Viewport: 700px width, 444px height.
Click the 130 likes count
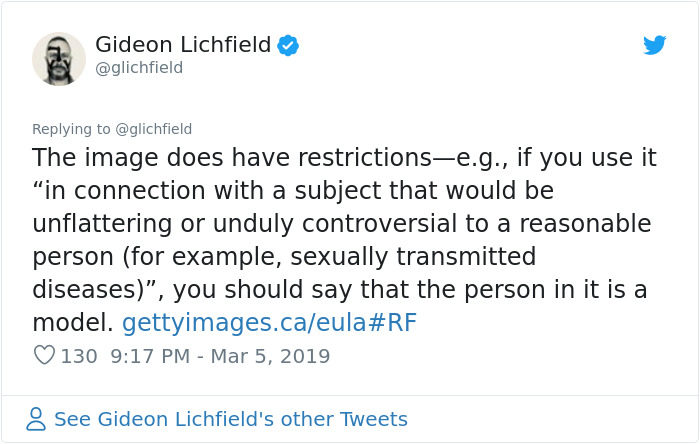tap(79, 357)
